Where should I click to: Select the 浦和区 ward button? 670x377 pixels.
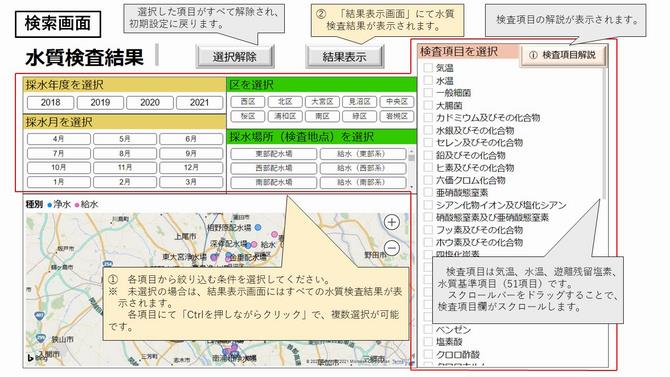pos(285,116)
